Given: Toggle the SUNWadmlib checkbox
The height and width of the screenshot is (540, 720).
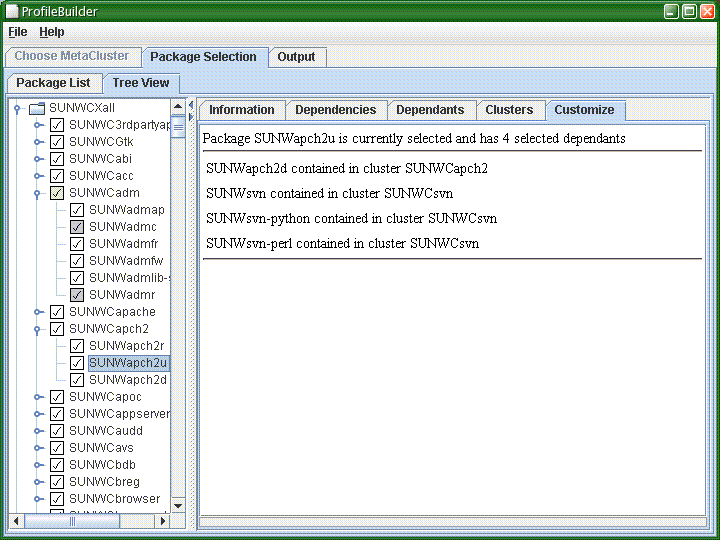Looking at the screenshot, I should click(77, 278).
